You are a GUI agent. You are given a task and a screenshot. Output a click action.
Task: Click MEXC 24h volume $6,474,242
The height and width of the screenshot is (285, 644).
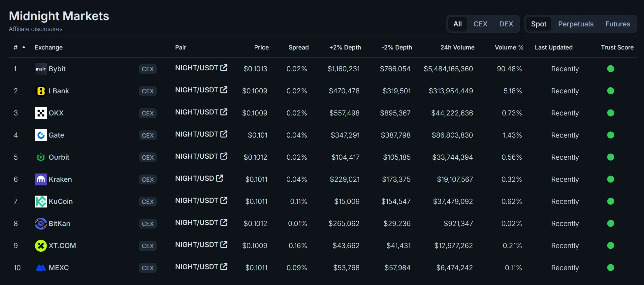click(x=455, y=268)
